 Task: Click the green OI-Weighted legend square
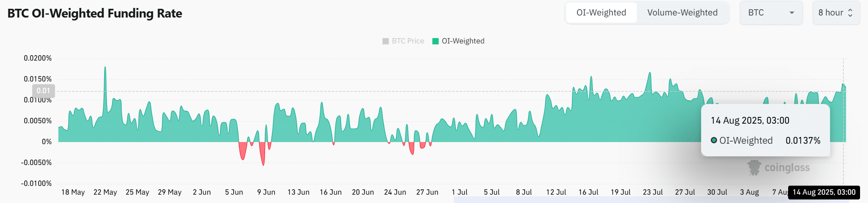(435, 41)
